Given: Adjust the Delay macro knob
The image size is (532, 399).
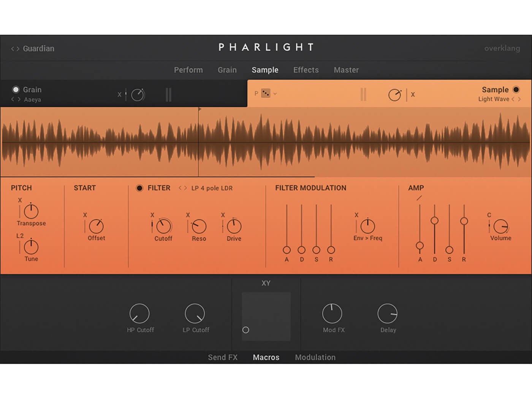Looking at the screenshot, I should [x=388, y=314].
